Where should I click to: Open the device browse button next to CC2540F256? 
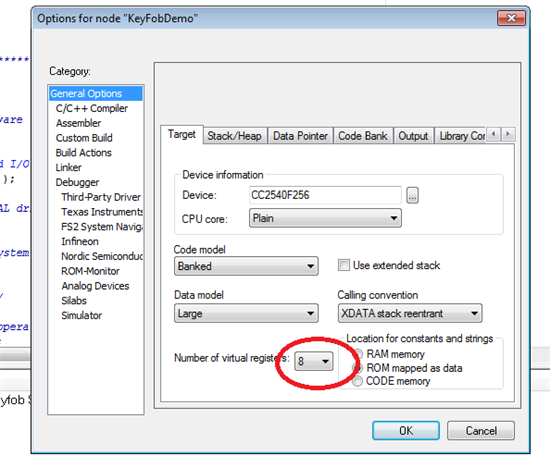[x=412, y=195]
